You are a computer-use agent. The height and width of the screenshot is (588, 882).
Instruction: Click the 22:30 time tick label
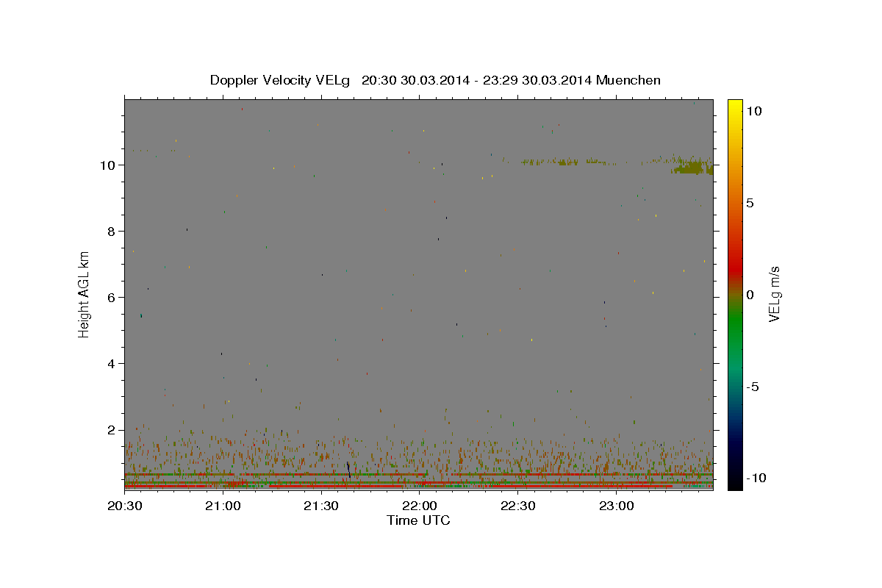tap(517, 506)
